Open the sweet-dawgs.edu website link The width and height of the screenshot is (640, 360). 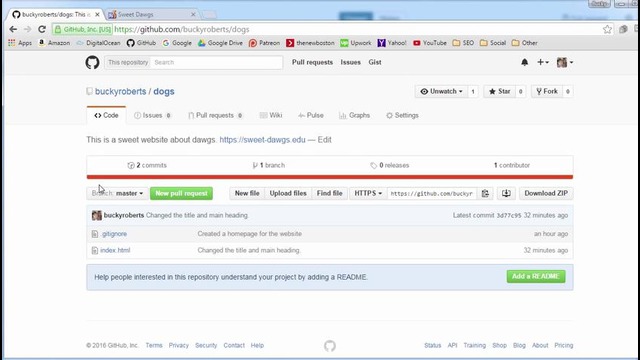coord(262,140)
